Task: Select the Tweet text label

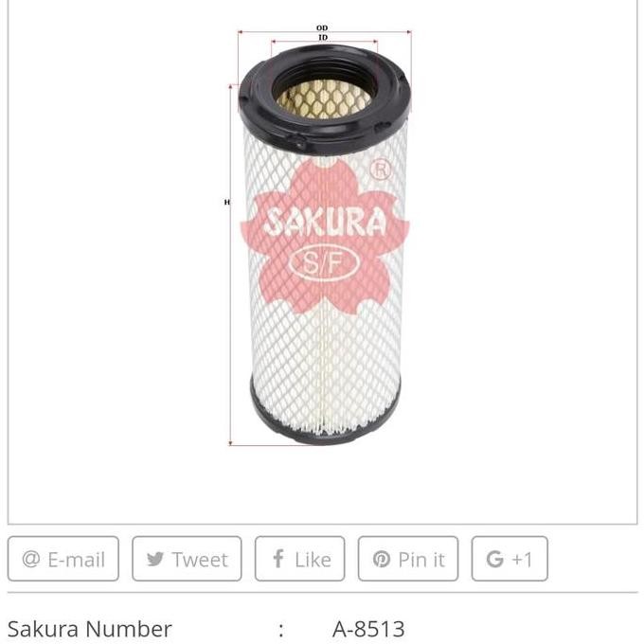Action: click(x=200, y=560)
